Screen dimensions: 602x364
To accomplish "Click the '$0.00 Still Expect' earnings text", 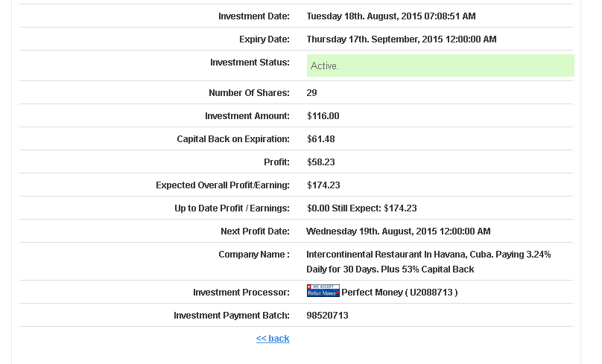I will point(362,208).
